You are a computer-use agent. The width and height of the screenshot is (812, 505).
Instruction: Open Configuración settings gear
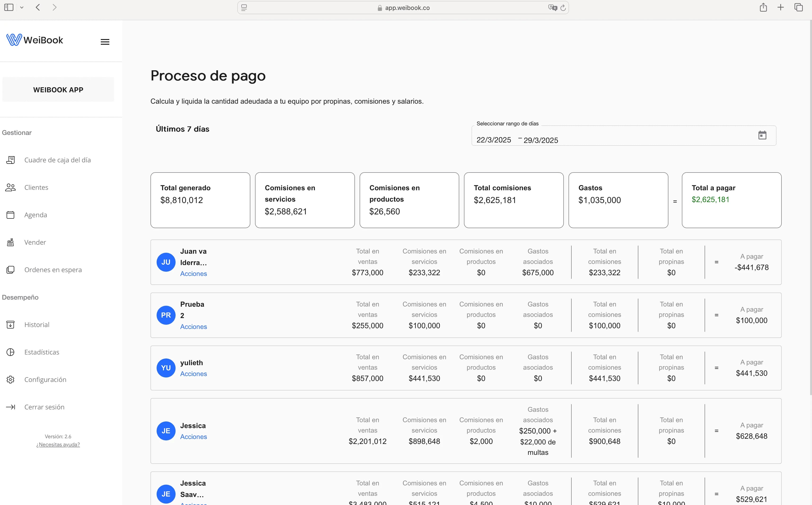(10, 379)
